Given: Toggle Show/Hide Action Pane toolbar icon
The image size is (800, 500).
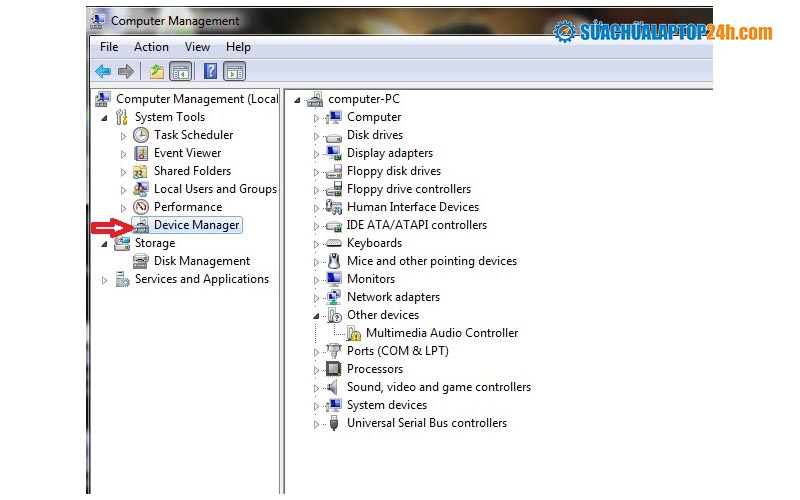Looking at the screenshot, I should click(235, 71).
